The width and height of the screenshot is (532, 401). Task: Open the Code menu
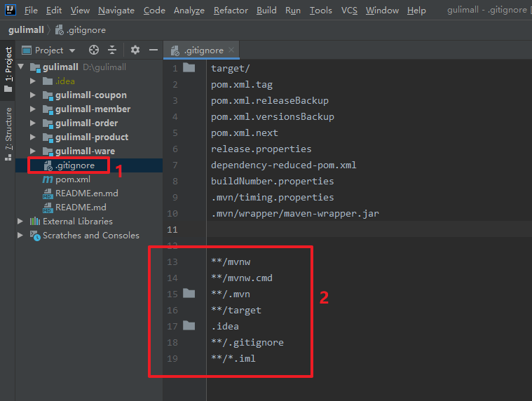154,11
